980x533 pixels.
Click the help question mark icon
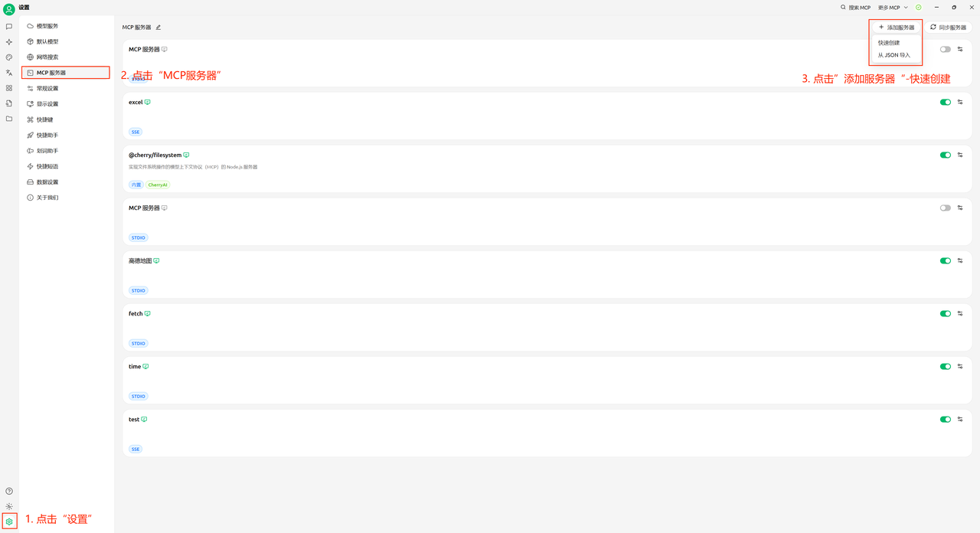pos(9,491)
